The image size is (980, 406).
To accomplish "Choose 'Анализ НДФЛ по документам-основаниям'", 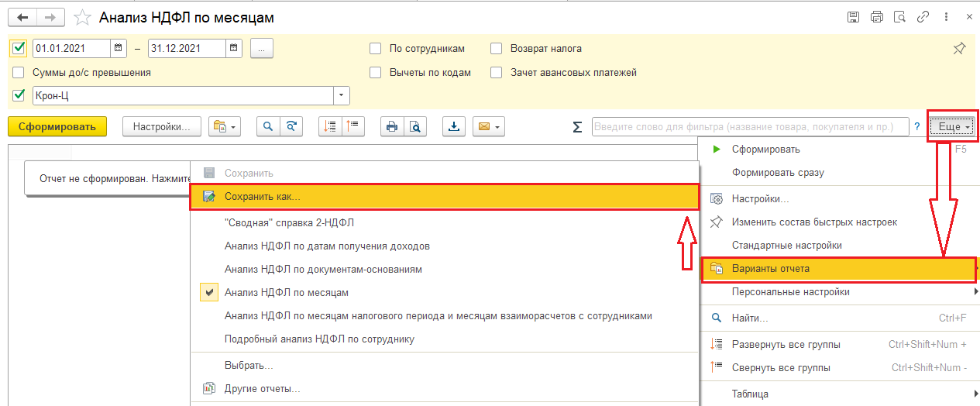I will 444,269.
